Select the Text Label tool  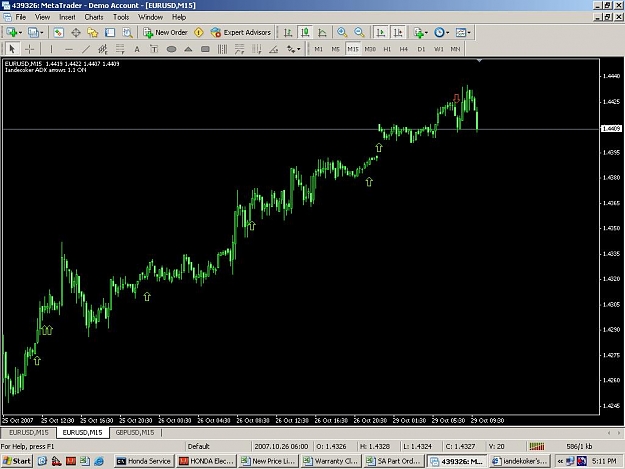coord(154,49)
